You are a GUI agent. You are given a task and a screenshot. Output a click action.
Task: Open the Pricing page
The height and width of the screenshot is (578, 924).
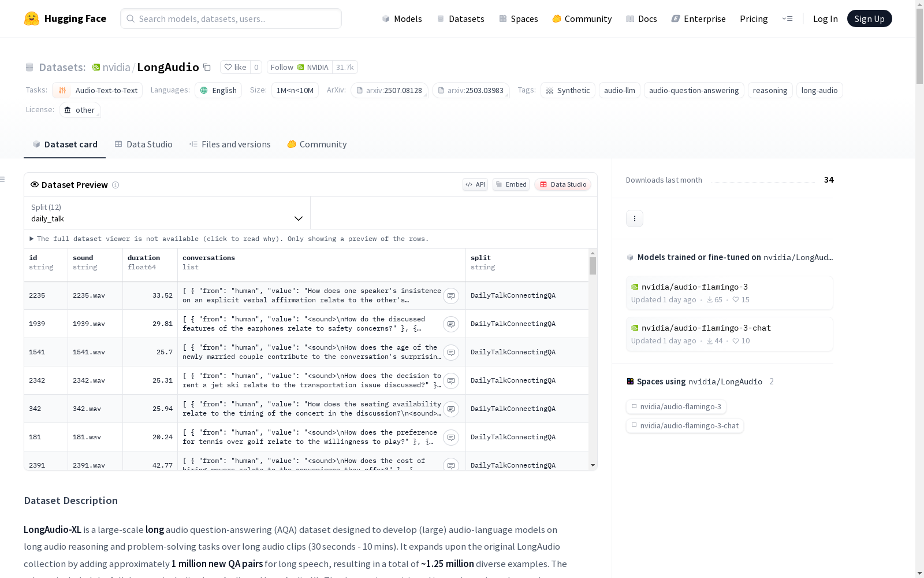[754, 18]
